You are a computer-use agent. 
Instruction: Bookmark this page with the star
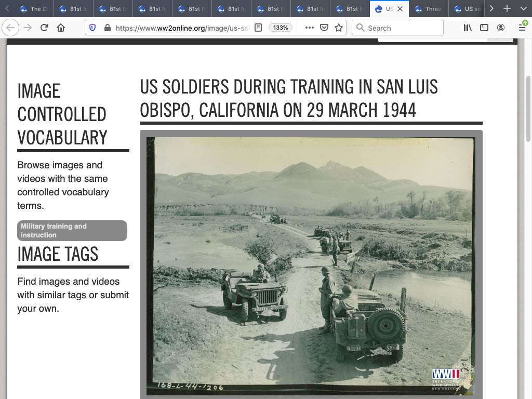click(339, 28)
